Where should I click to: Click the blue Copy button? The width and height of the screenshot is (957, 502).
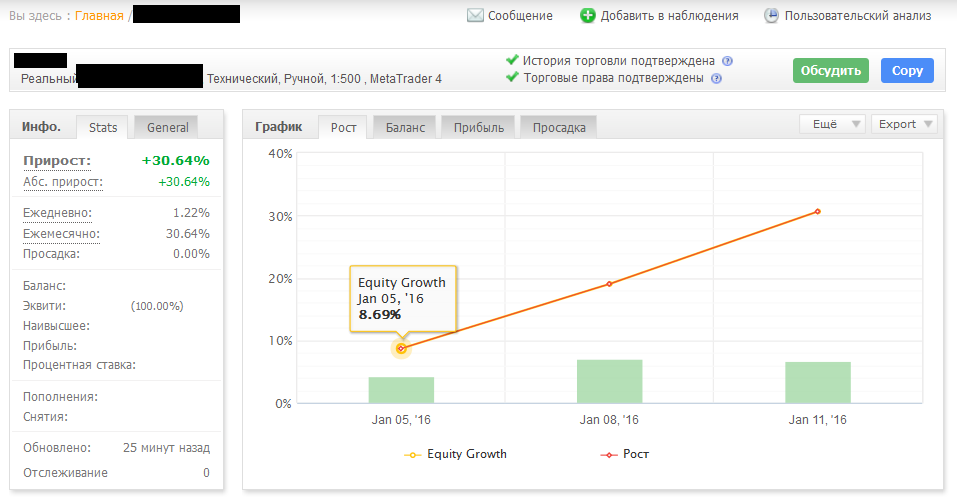pyautogui.click(x=907, y=71)
